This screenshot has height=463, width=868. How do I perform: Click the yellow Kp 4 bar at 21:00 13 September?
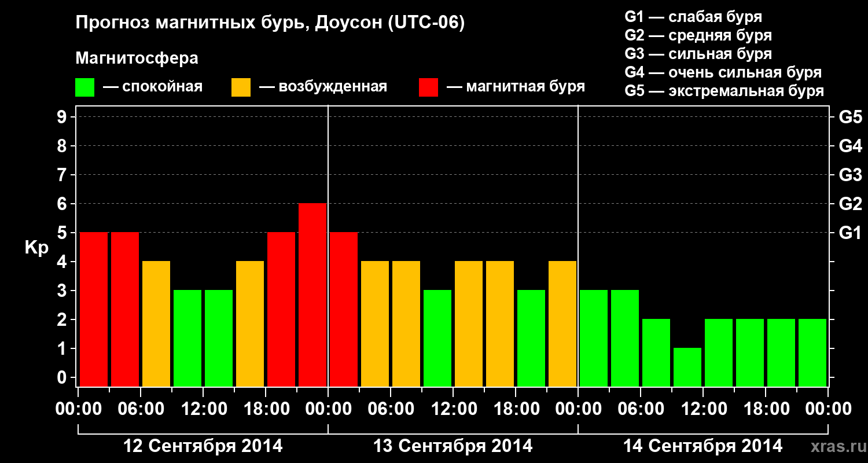point(562,324)
